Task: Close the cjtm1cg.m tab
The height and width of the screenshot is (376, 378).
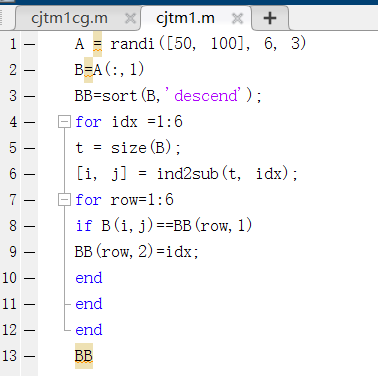Action: pos(130,18)
